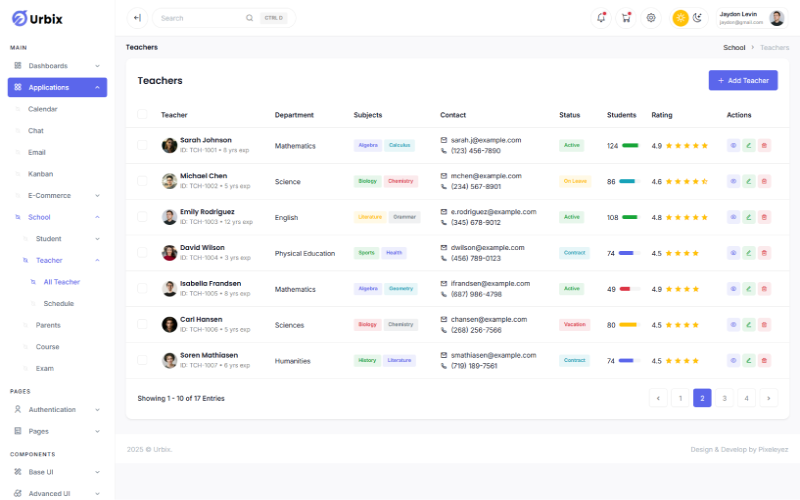Open the shopping cart icon
The width and height of the screenshot is (800, 500).
pyautogui.click(x=626, y=18)
